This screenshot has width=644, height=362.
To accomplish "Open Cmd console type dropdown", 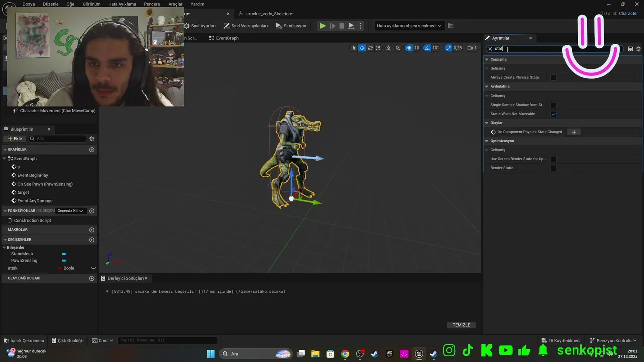I will pyautogui.click(x=103, y=340).
